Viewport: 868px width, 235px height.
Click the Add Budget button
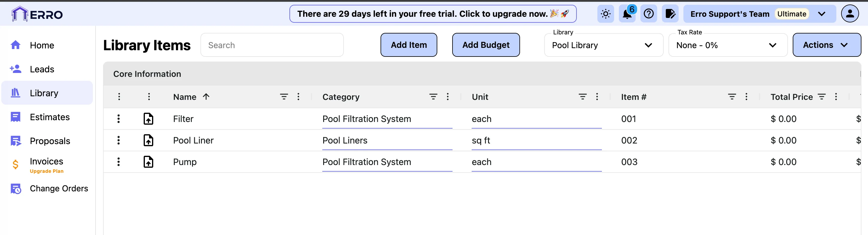point(486,45)
